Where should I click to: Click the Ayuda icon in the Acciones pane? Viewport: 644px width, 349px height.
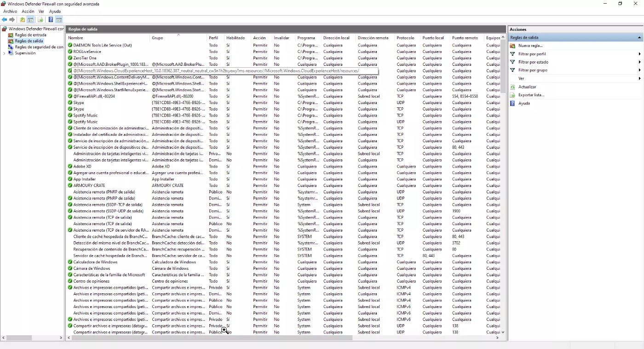tap(513, 103)
